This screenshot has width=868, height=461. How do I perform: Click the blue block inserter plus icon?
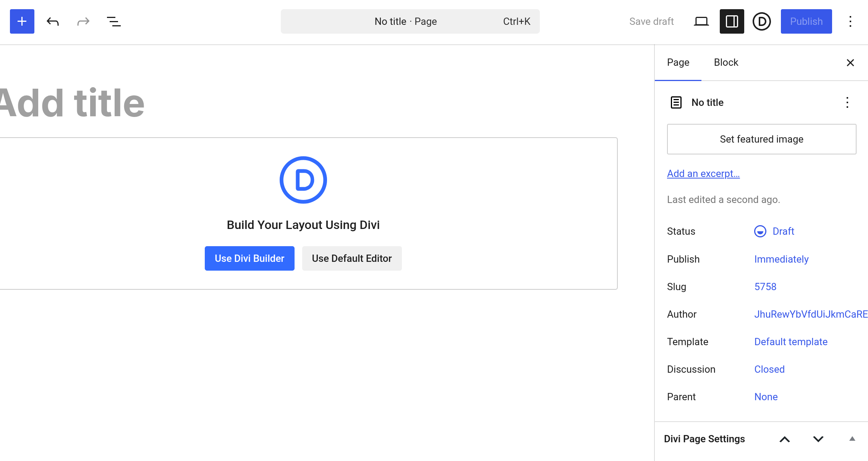point(22,21)
